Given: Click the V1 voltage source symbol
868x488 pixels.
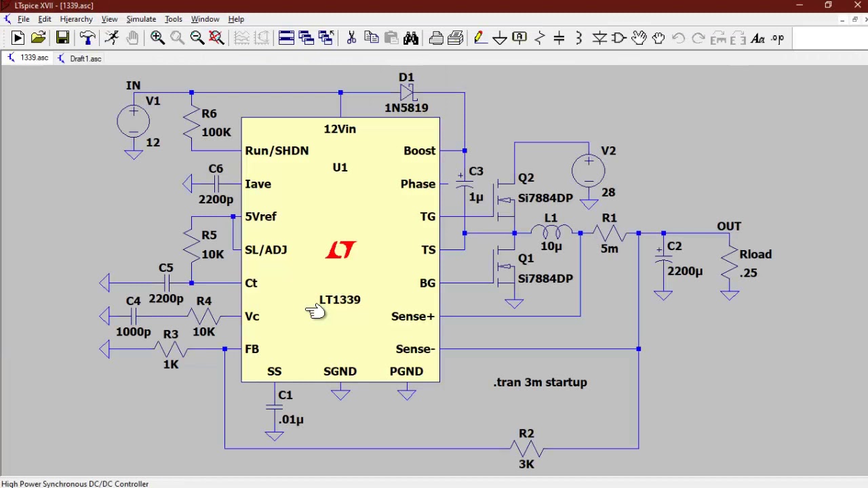Looking at the screenshot, I should (x=134, y=121).
